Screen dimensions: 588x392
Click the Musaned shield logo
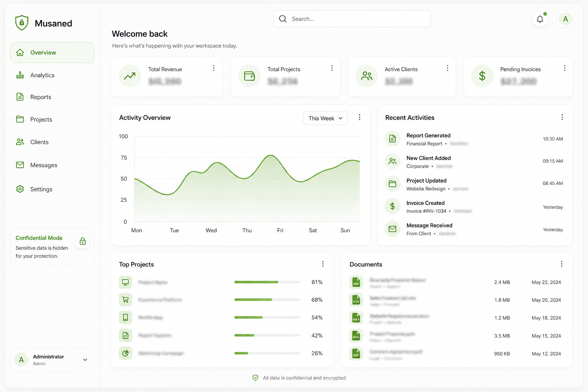[22, 23]
